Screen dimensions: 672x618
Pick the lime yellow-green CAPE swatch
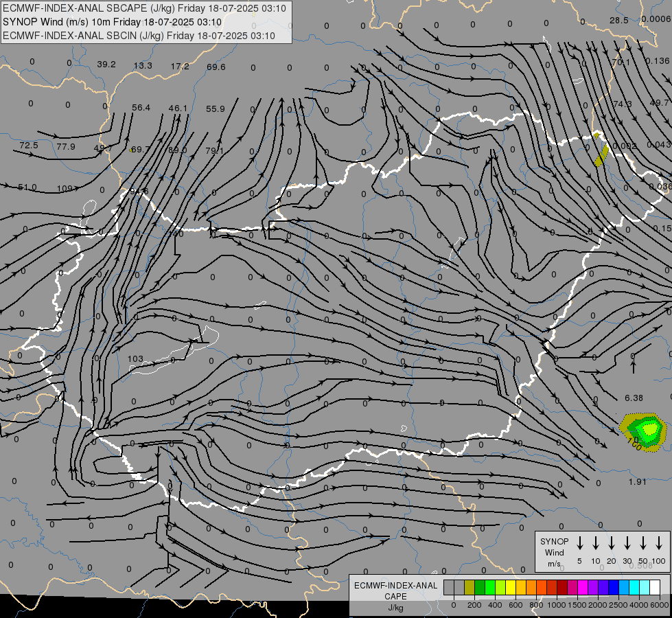[500, 587]
